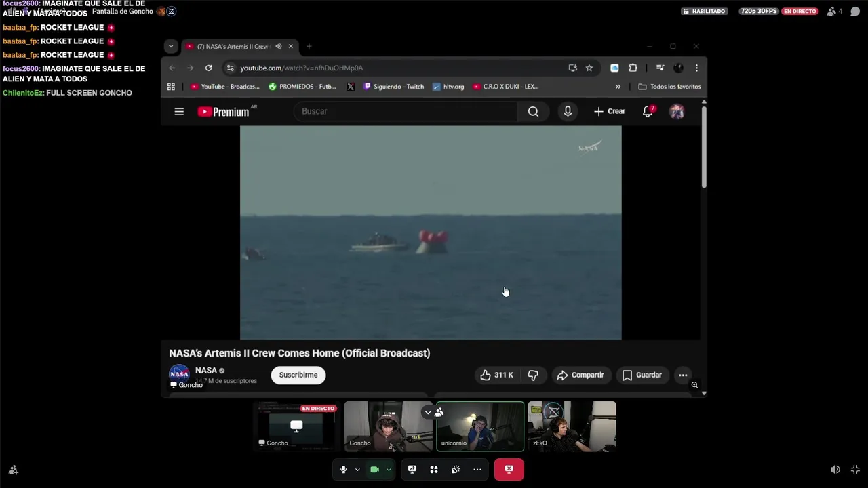Open the NASA channel name link
The width and height of the screenshot is (868, 488).
206,370
